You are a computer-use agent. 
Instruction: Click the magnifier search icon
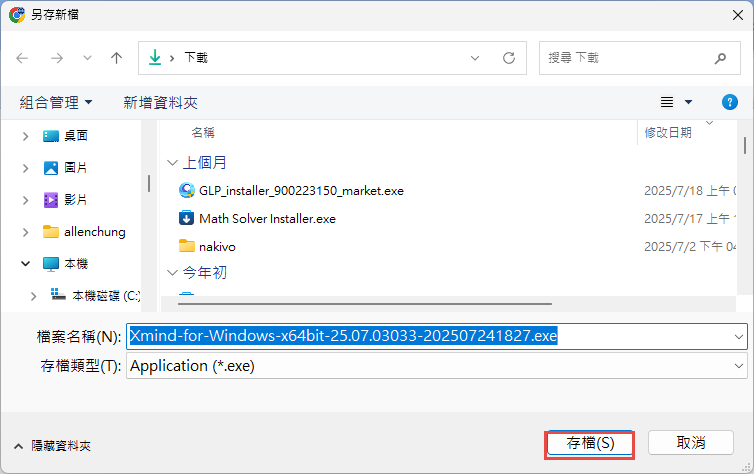[x=720, y=58]
